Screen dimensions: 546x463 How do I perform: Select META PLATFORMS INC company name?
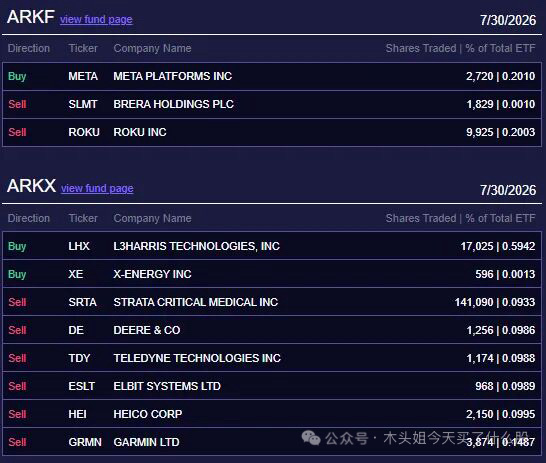[x=173, y=76]
